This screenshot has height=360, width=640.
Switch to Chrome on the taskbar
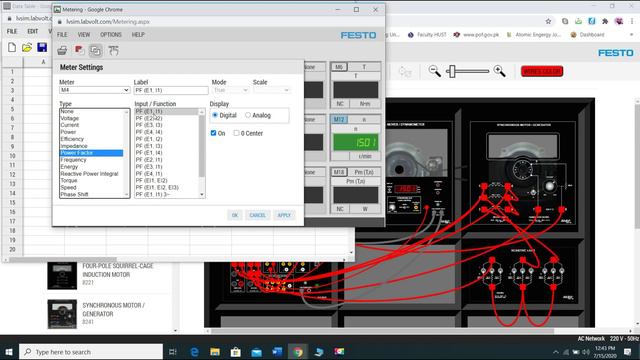[x=298, y=351]
